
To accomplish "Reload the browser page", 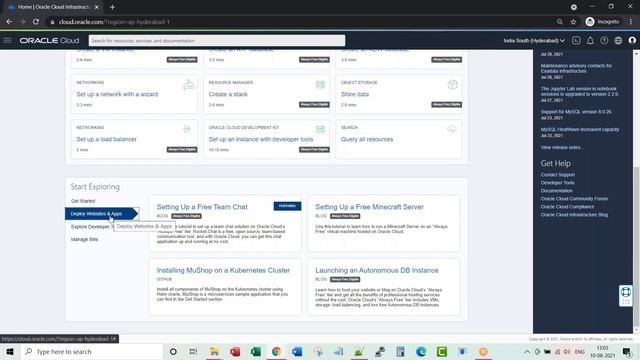I will [36, 22].
